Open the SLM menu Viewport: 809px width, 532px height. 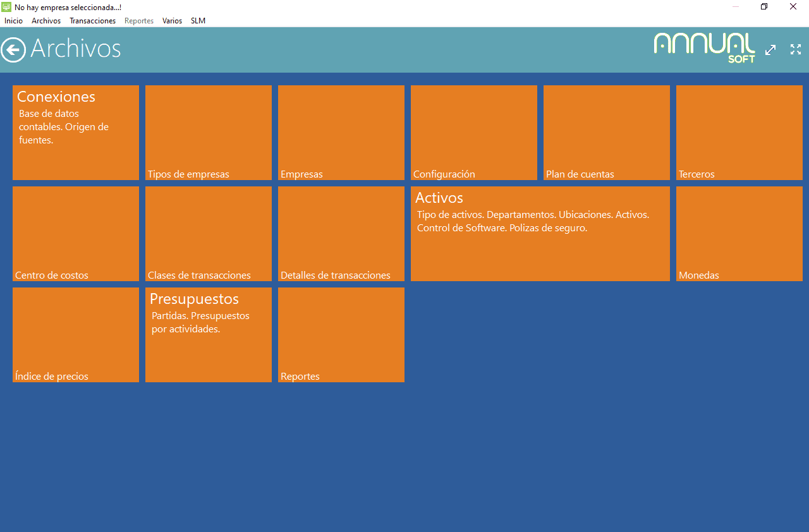click(x=198, y=21)
